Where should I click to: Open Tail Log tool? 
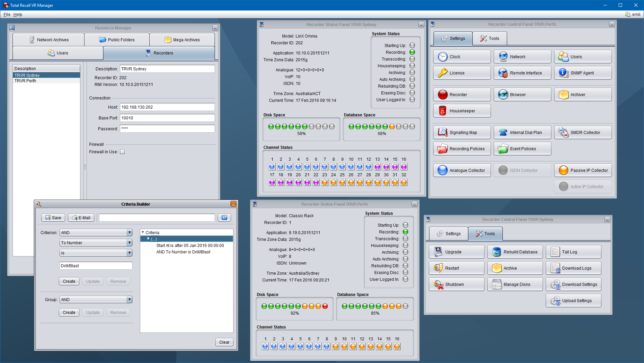(x=573, y=252)
